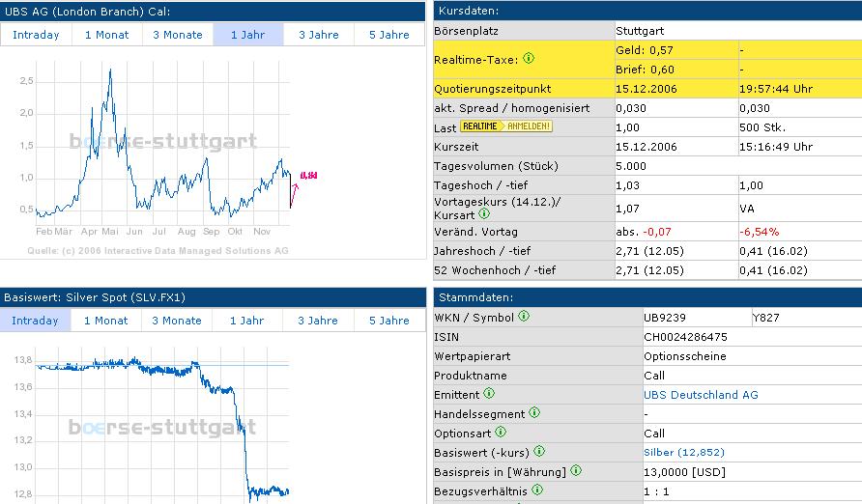Viewport: 862px width, 504px height.
Task: Open info icon next to Handelssegment
Action: [x=534, y=412]
